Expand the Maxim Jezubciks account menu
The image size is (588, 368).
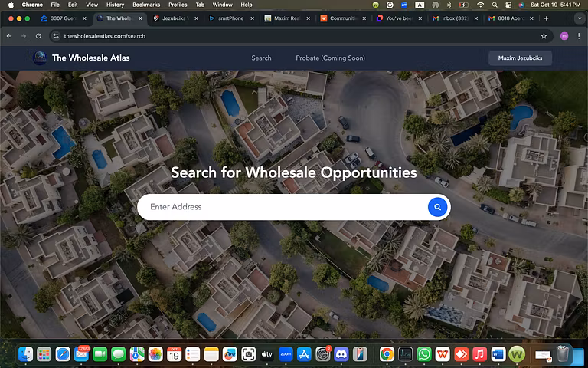coord(520,58)
